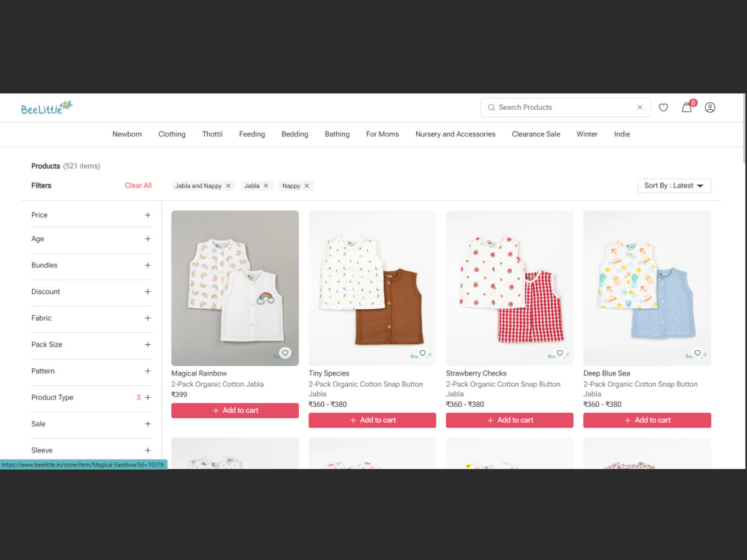Image resolution: width=747 pixels, height=560 pixels.
Task: Add Tiny Species to cart
Action: click(372, 420)
